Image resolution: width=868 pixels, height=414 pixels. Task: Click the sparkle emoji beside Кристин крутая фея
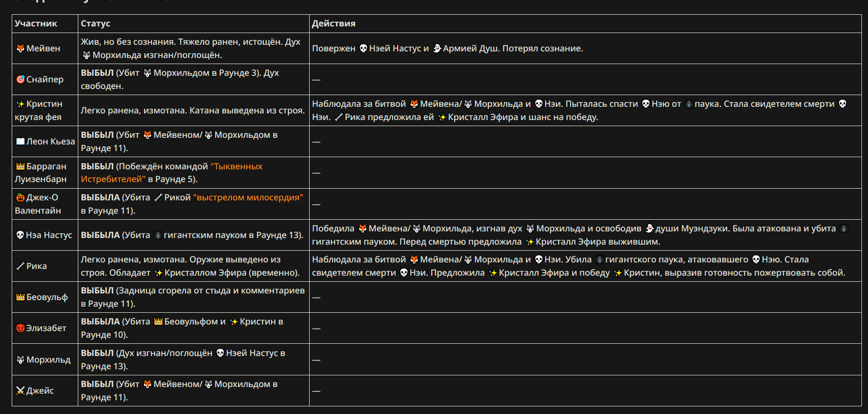pyautogui.click(x=20, y=104)
